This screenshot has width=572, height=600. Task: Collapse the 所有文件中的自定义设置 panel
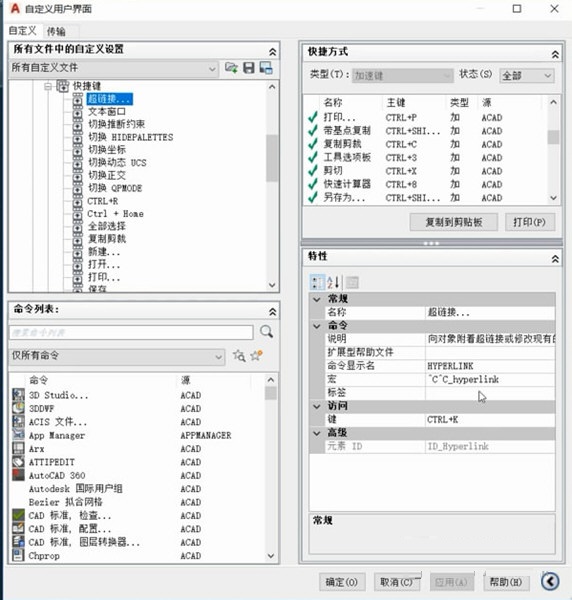(x=272, y=52)
